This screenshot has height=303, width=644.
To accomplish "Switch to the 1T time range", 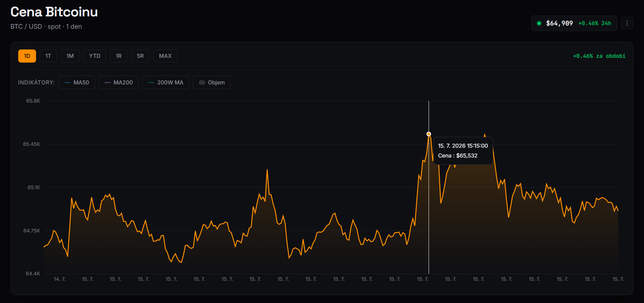I will point(48,56).
